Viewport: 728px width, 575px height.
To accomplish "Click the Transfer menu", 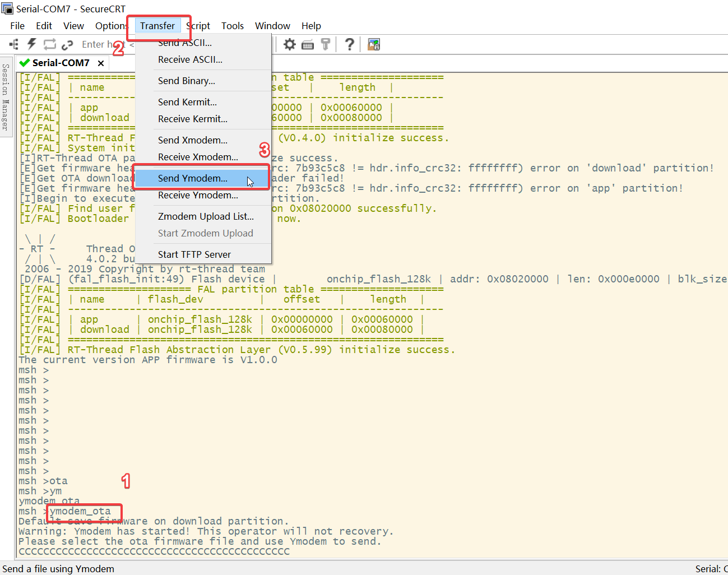I will point(157,26).
